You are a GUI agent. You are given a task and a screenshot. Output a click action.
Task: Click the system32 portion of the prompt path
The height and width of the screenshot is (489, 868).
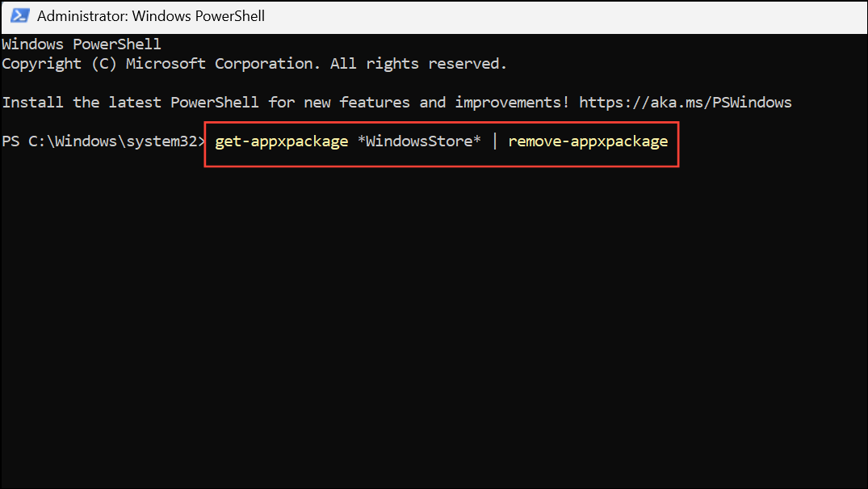click(x=161, y=141)
